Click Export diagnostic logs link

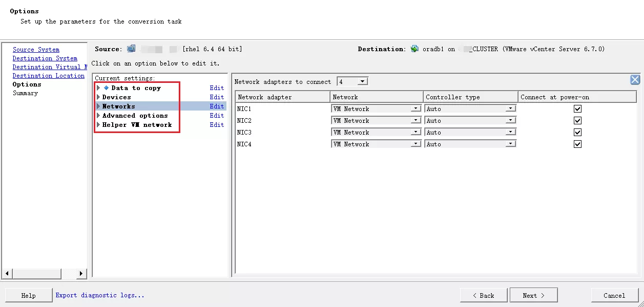pyautogui.click(x=100, y=295)
